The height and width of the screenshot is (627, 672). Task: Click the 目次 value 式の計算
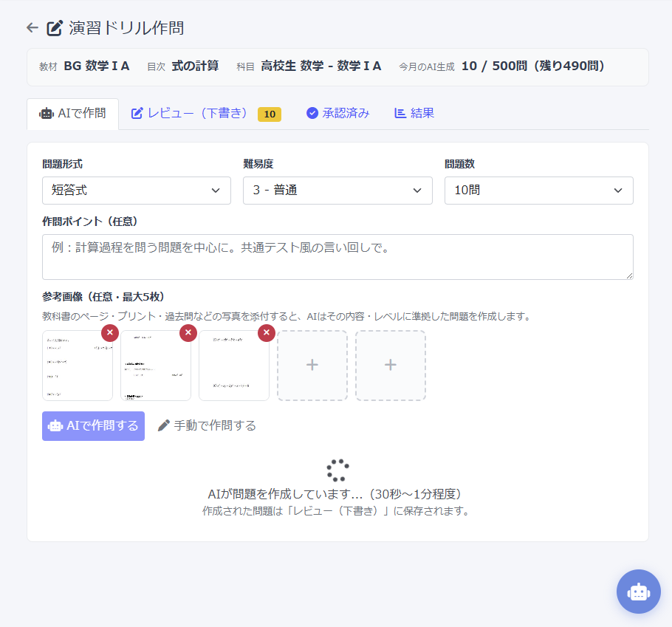coord(196,66)
